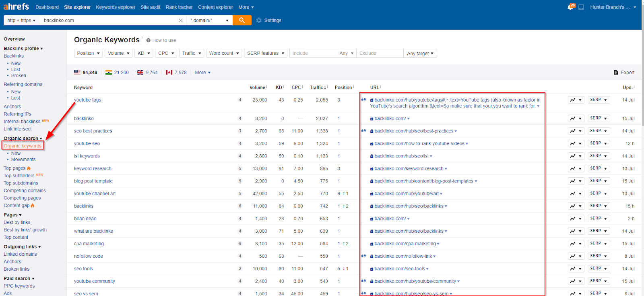This screenshot has width=644, height=296.
Task: Open the Hunter Branch's account menu
Action: click(x=613, y=7)
